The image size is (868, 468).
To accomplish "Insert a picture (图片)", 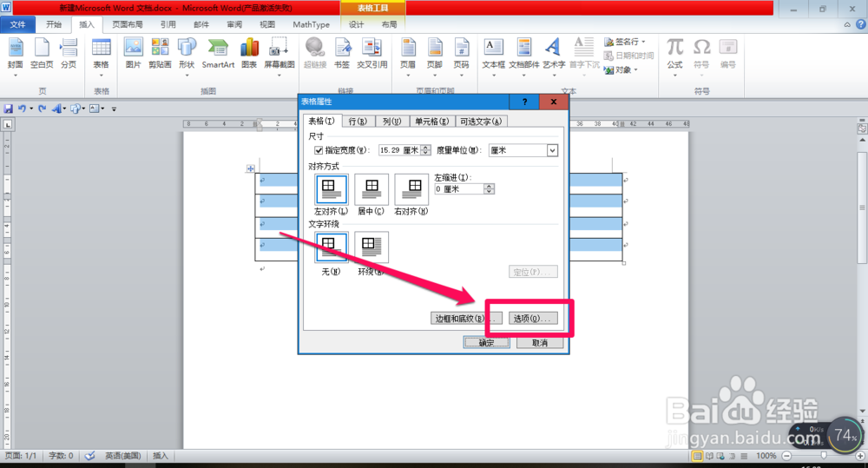I will click(x=134, y=55).
